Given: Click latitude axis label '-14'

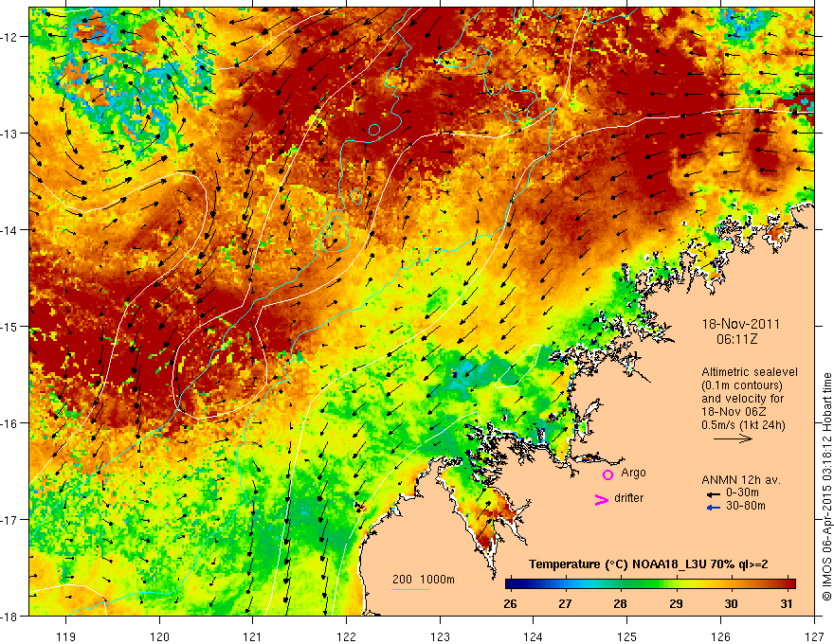Looking at the screenshot, I should point(9,230).
